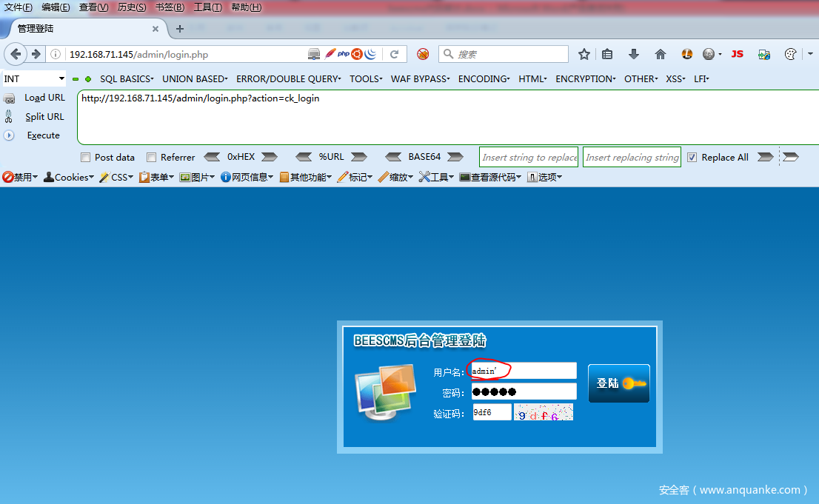Expand the ERROR/DOUBLE QUERY menu

click(x=288, y=79)
